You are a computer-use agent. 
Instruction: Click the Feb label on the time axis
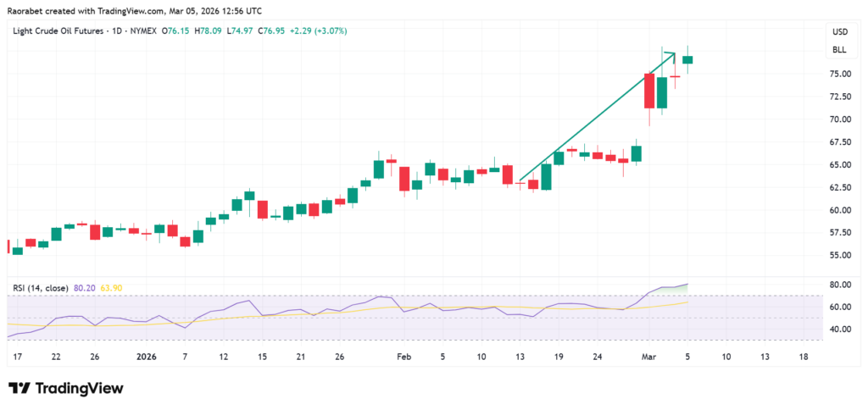click(403, 357)
